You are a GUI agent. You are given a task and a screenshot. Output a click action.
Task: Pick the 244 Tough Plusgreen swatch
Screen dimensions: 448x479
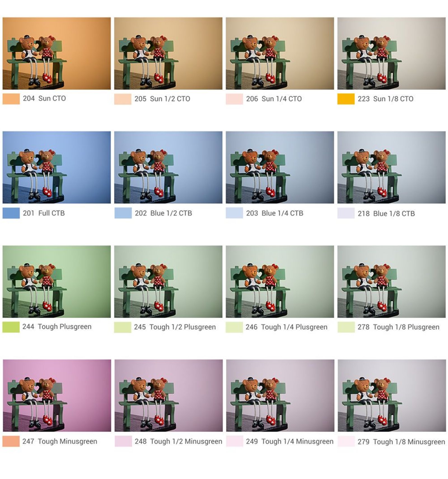(x=11, y=327)
